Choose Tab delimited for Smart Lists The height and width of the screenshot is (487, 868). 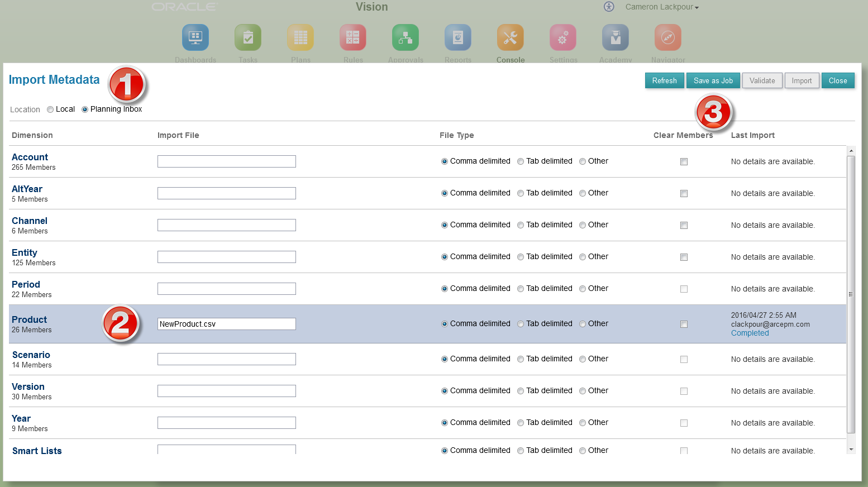[x=521, y=451]
